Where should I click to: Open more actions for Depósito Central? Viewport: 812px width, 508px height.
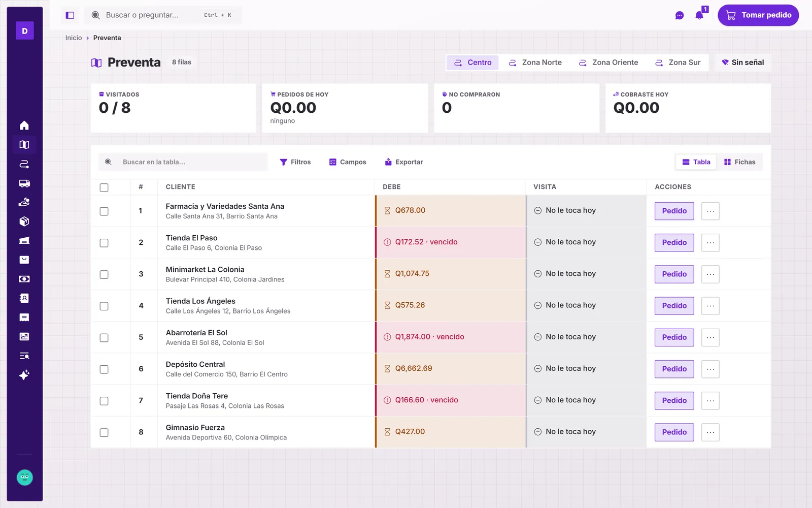click(x=710, y=369)
